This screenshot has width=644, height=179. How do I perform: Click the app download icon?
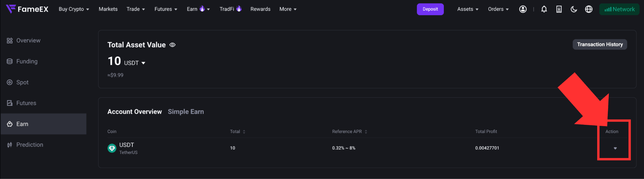[x=559, y=9]
